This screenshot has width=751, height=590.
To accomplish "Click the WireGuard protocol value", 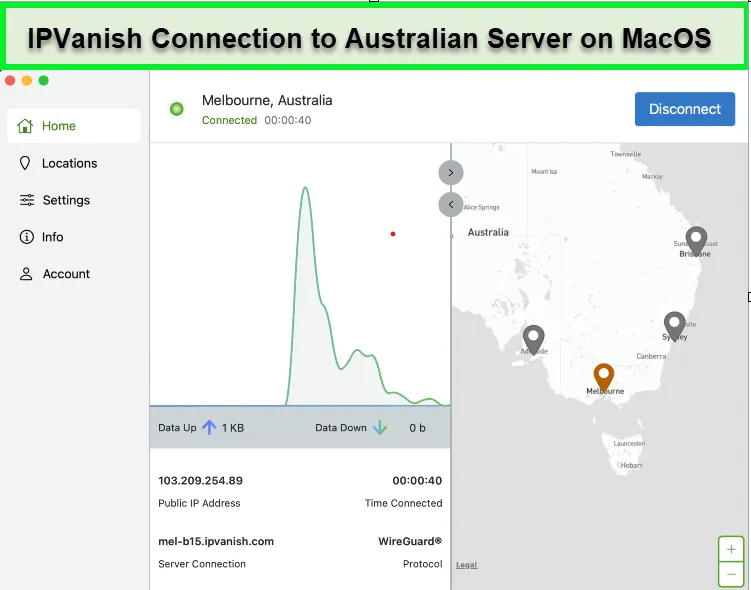I will tap(410, 541).
